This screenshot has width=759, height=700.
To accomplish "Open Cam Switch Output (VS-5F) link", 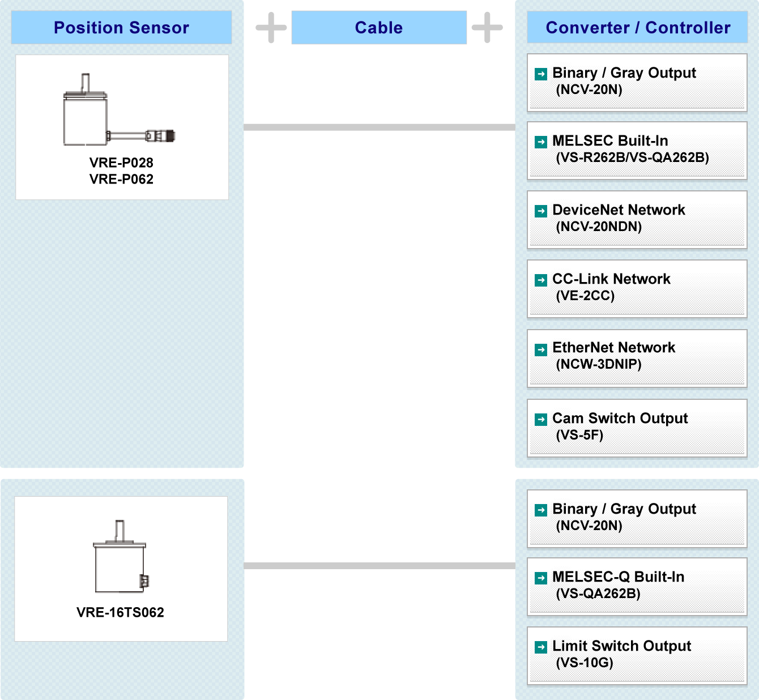I will 637,428.
